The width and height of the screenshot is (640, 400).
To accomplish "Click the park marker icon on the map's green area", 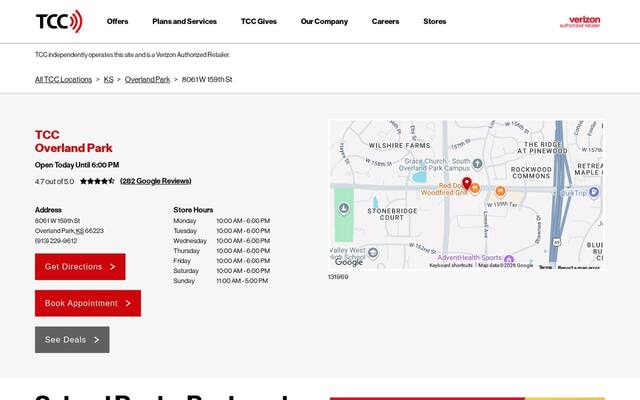I will pyautogui.click(x=344, y=208).
